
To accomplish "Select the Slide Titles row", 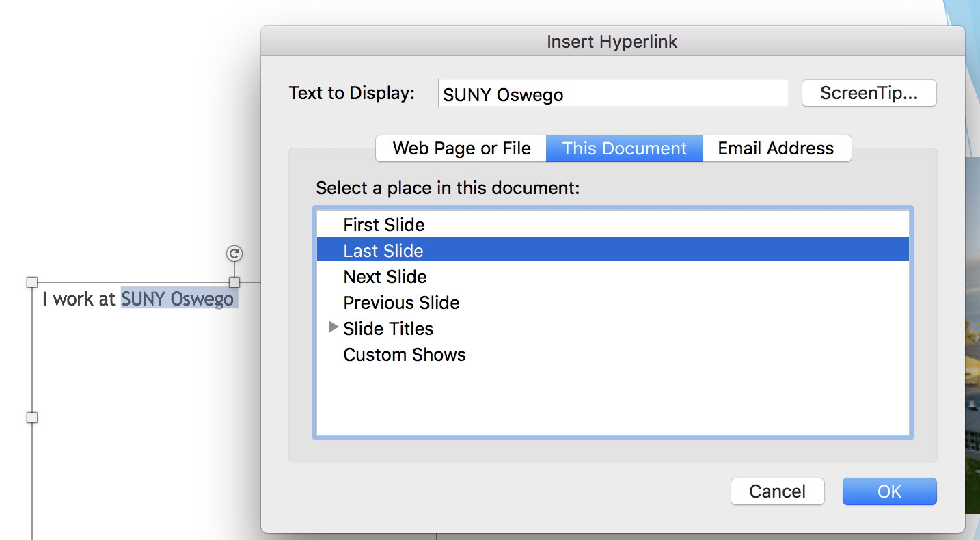I will [x=613, y=329].
